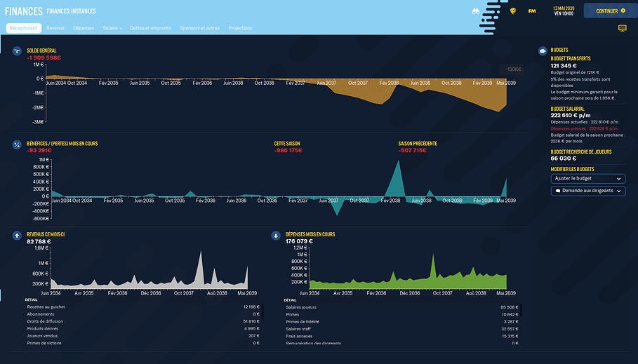The height and width of the screenshot is (364, 638).
Task: Expand the Ajuster le budget dropdown
Action: click(x=587, y=179)
